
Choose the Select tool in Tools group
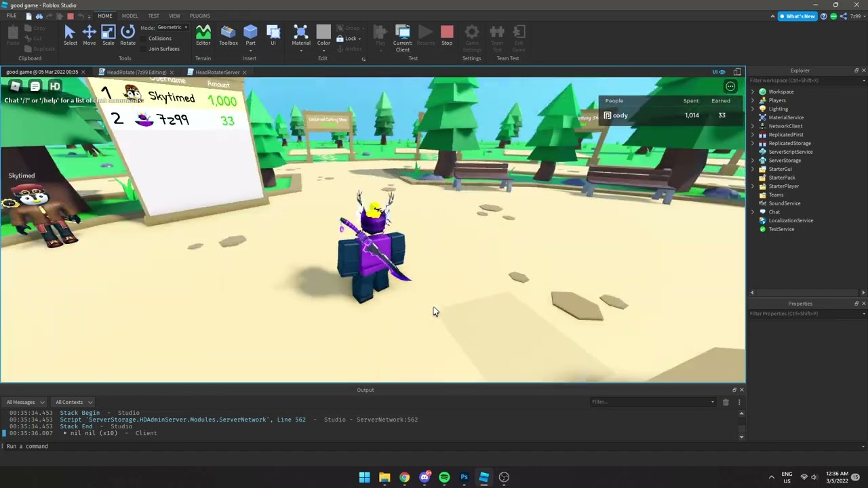click(x=70, y=35)
